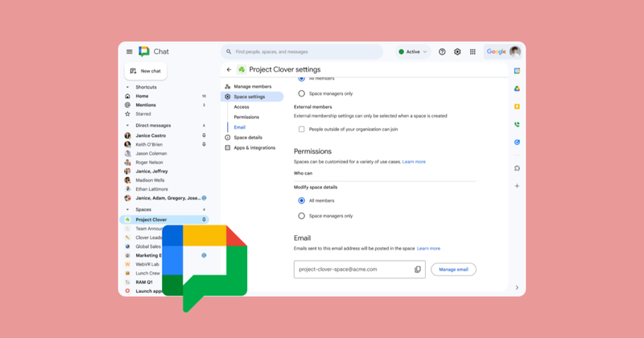
Task: Click the Mentions at-sign icon
Action: pyautogui.click(x=128, y=105)
